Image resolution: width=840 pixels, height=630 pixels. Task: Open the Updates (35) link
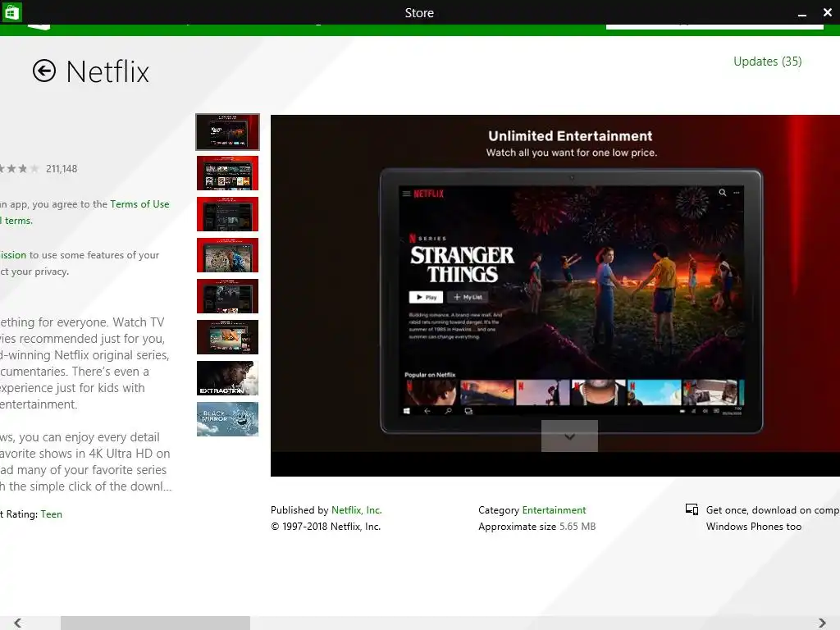tap(767, 62)
